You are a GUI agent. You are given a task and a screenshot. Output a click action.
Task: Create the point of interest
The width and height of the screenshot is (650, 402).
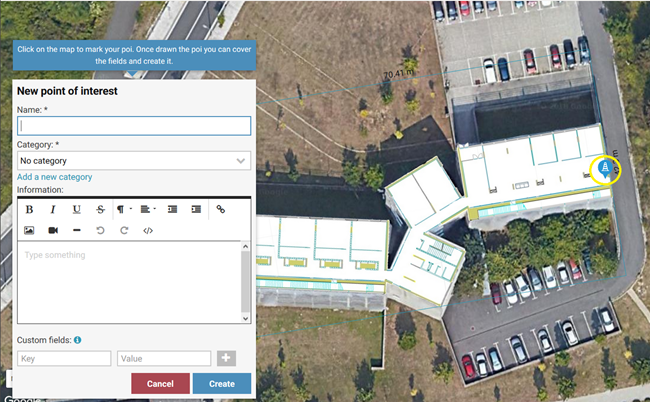(222, 384)
